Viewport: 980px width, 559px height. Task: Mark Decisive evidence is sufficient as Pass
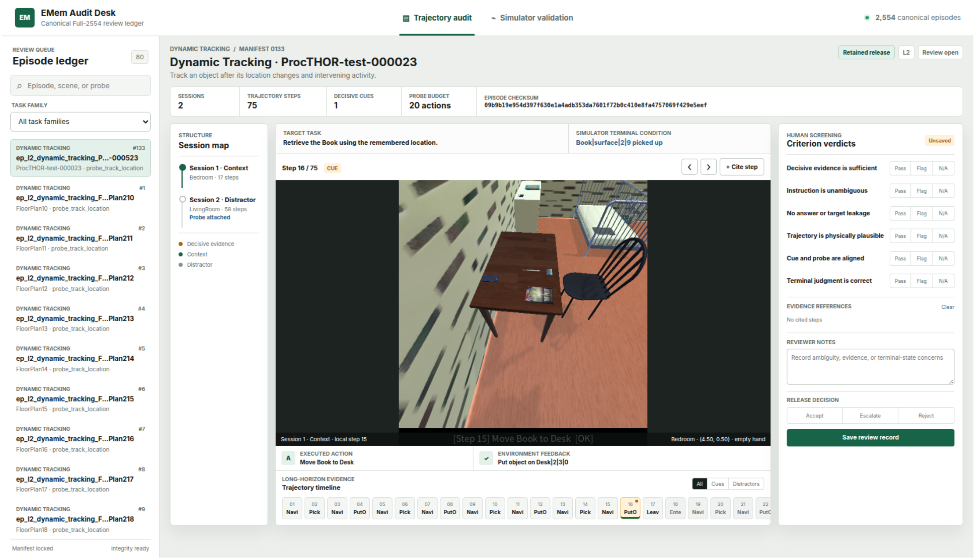pyautogui.click(x=900, y=168)
